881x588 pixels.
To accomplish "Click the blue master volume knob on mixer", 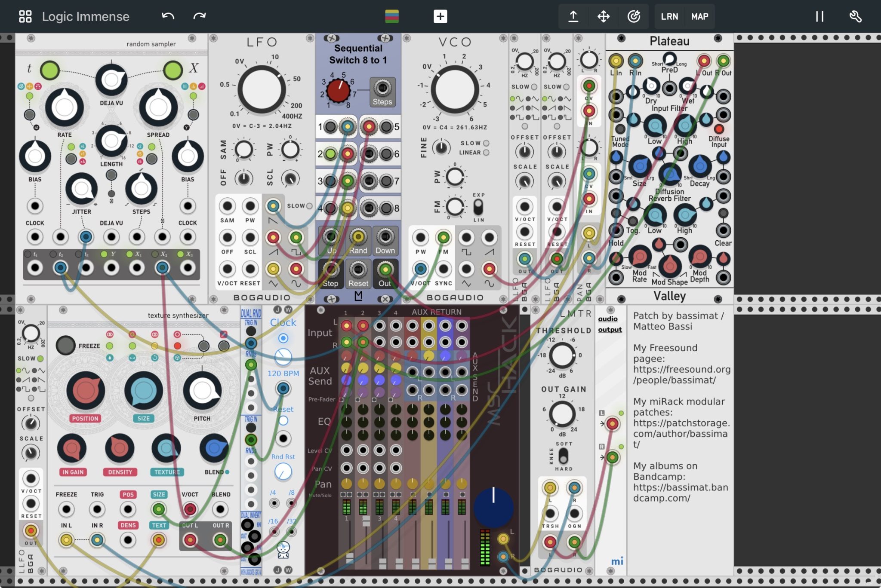I will click(493, 507).
